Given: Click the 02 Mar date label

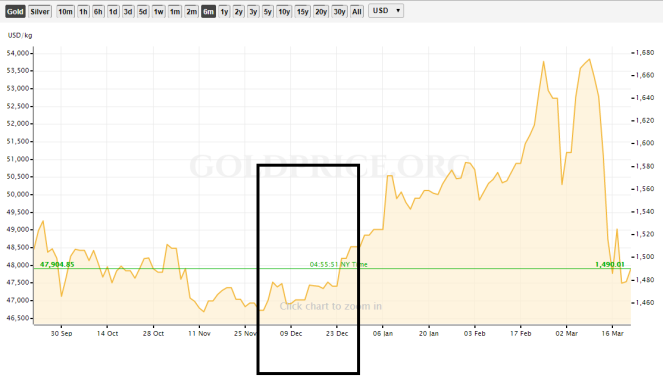Looking at the screenshot, I should tap(567, 333).
